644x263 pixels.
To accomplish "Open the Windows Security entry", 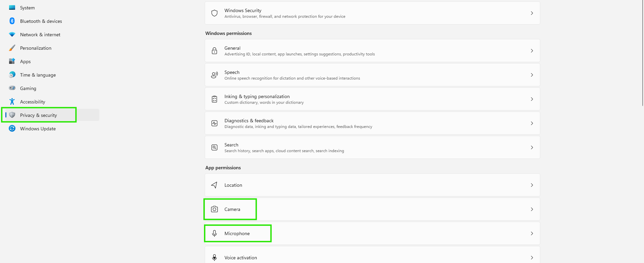I will [372, 13].
